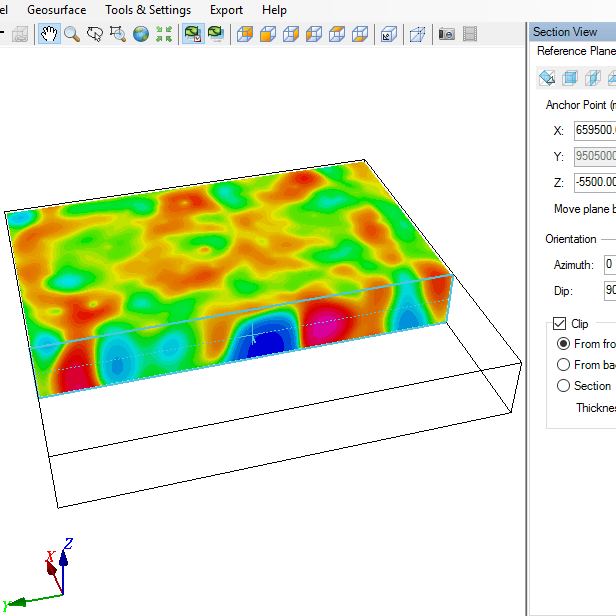Activate the Zoom magnifier tool
This screenshot has height=616, width=616.
pyautogui.click(x=72, y=34)
